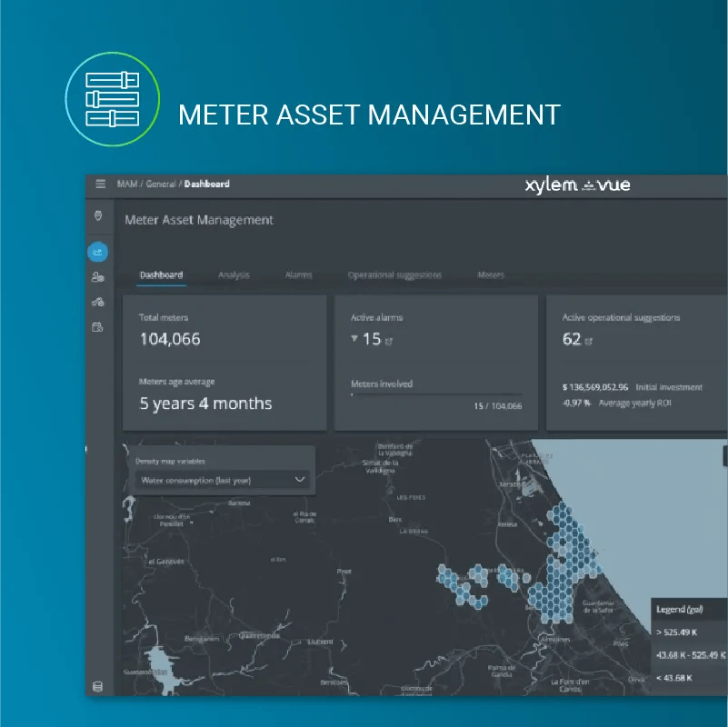This screenshot has width=728, height=727.
Task: Open the Alarms tab
Action: (x=298, y=274)
